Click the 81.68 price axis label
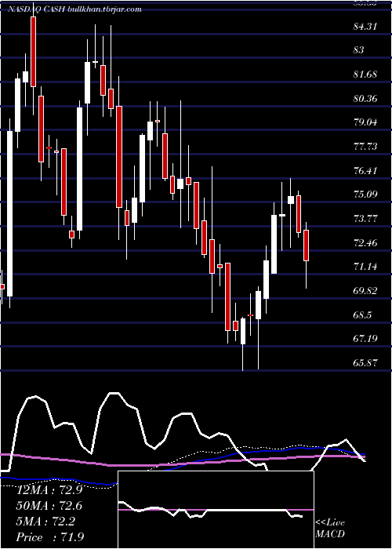This screenshot has width=392, height=549. 365,75
